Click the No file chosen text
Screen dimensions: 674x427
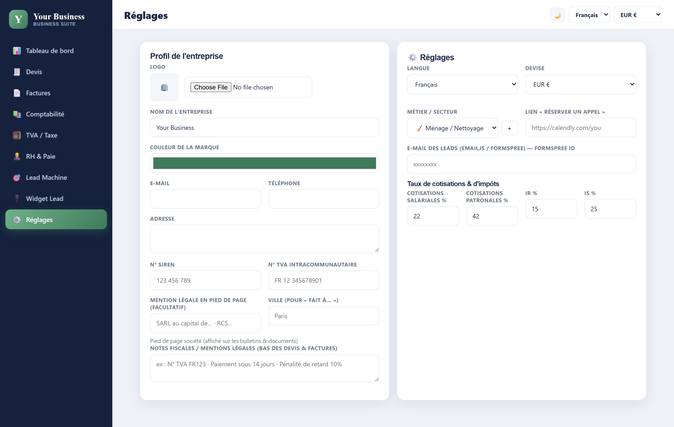(x=253, y=87)
